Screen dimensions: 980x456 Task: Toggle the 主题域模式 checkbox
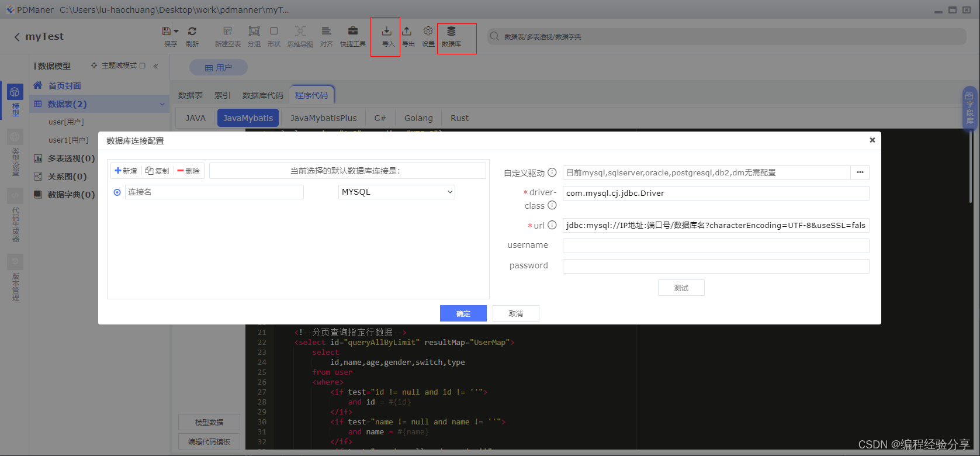tap(142, 65)
